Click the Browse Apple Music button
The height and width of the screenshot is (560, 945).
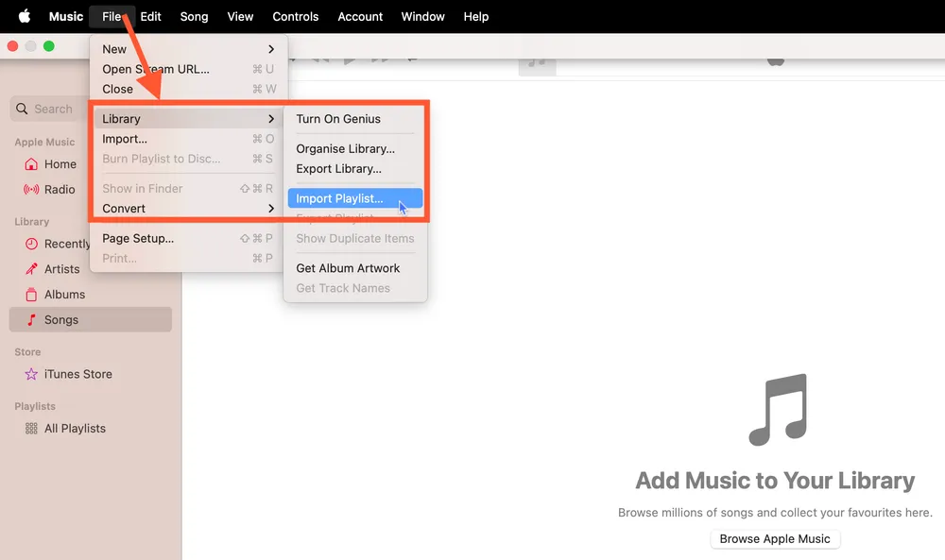(775, 538)
